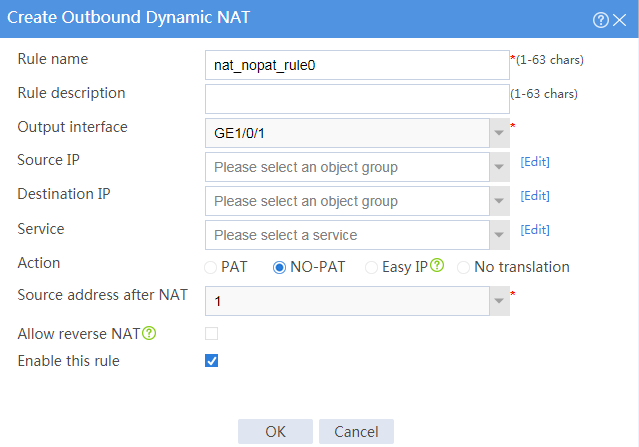Expand the Service selection dropdown
Image resolution: width=639 pixels, height=447 pixels.
(499, 235)
